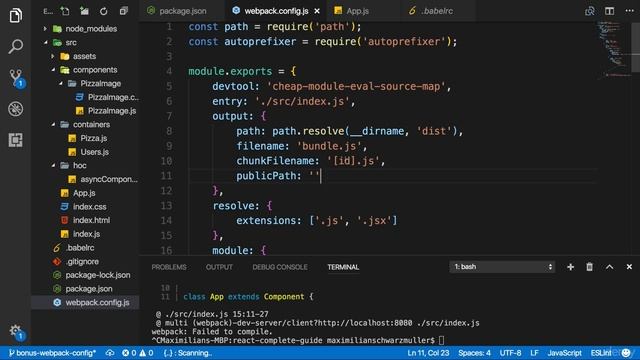Maximize the terminal panel
Screen dimensions: 640x360
tap(609, 267)
